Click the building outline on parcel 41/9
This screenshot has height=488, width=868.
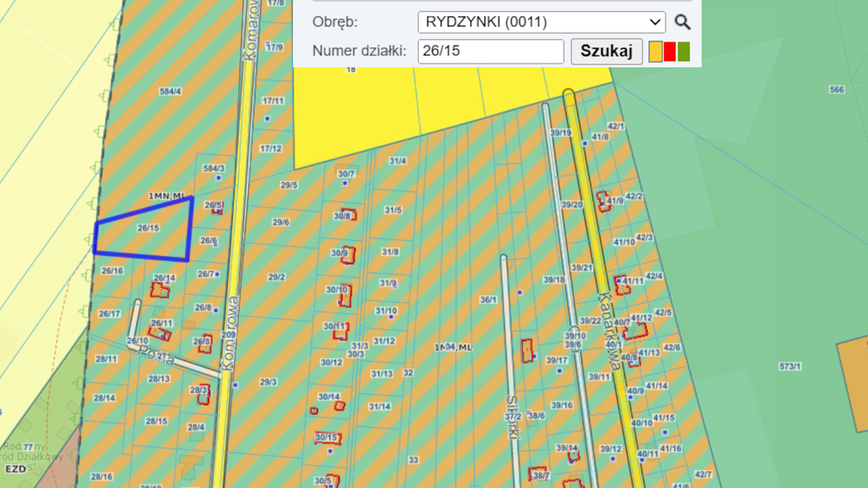point(603,202)
